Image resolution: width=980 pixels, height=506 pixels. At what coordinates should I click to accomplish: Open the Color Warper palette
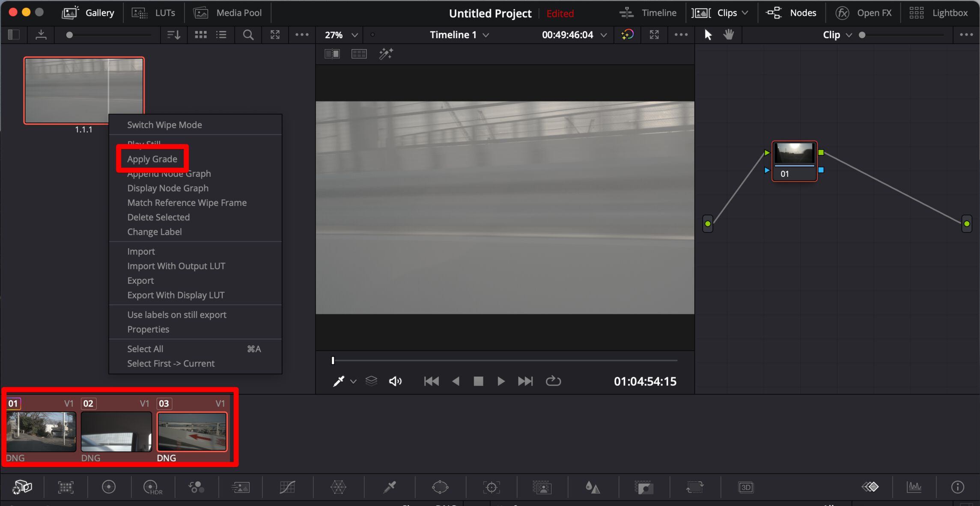point(338,487)
